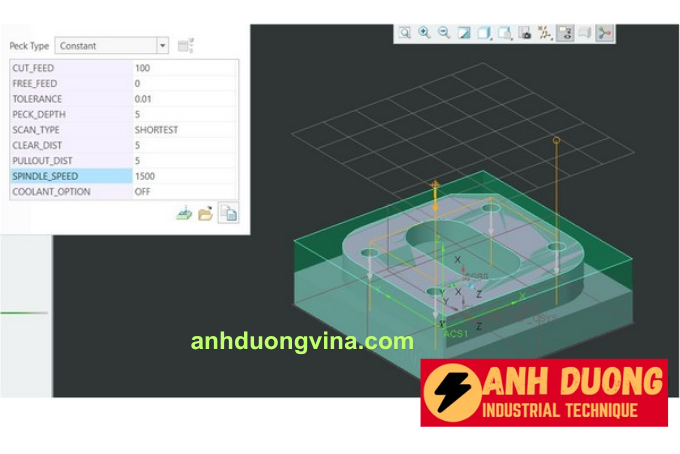The image size is (680, 454).
Task: Open the Peck Type dropdown
Action: (x=163, y=46)
